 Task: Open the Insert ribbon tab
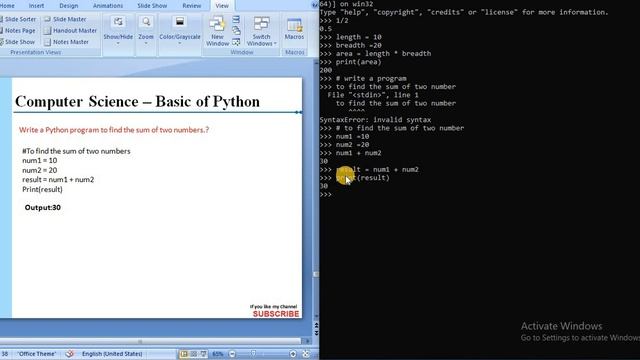[x=36, y=6]
